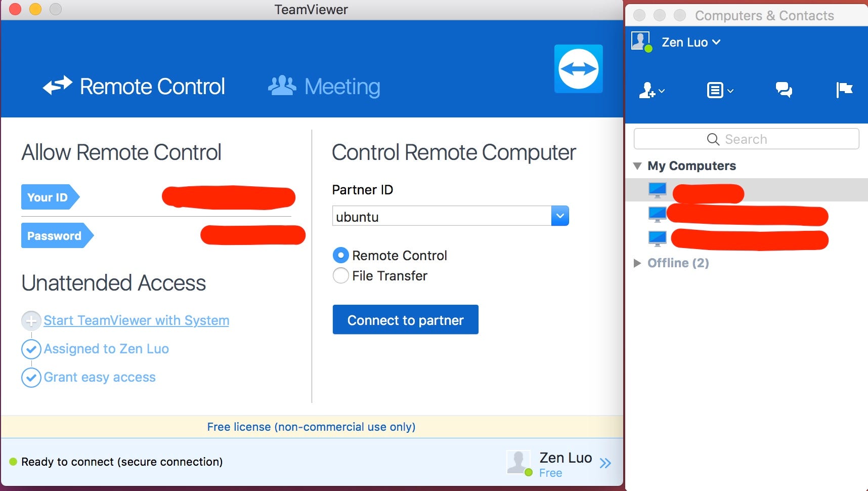Viewport: 868px width, 491px height.
Task: Click check icon next to Grant easy access
Action: point(31,377)
